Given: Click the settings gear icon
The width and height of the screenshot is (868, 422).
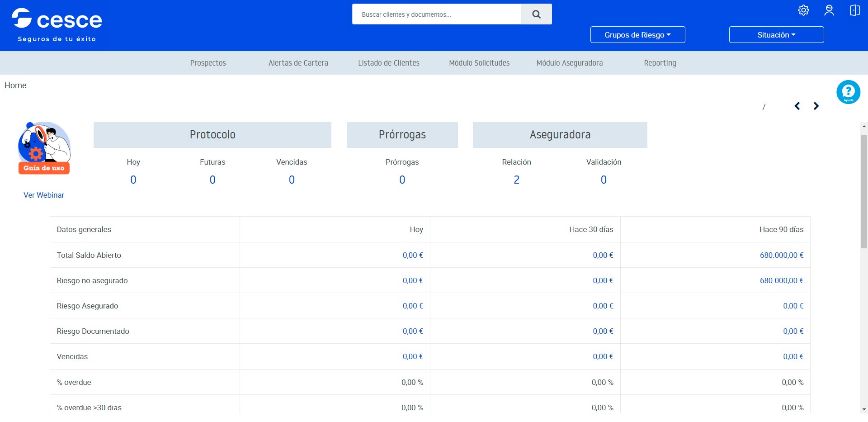Looking at the screenshot, I should tap(803, 10).
